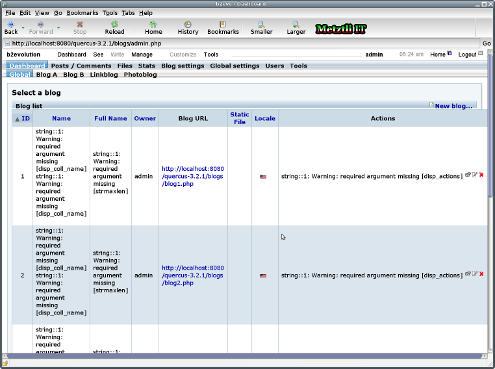Switch to the Files tab
This screenshot has width=495, height=369.
(x=125, y=66)
